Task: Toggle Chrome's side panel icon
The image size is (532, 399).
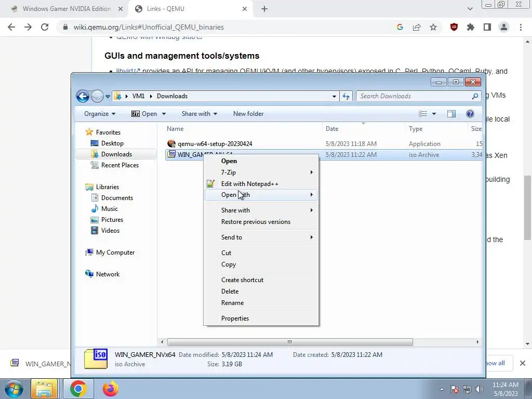Action: coord(487,27)
